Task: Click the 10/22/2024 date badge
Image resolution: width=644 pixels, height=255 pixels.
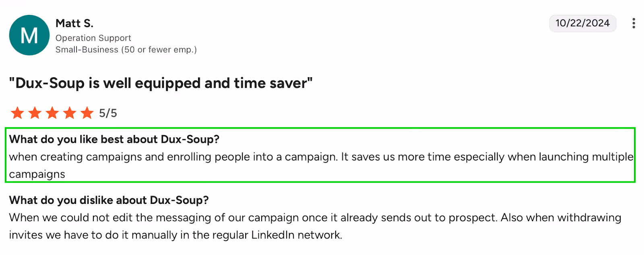Action: pos(582,23)
